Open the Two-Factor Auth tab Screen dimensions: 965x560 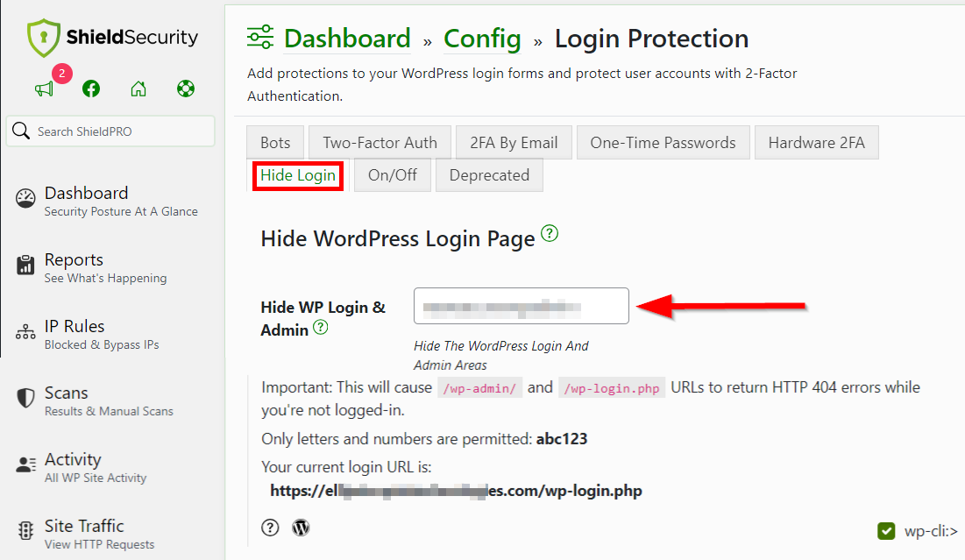(380, 142)
